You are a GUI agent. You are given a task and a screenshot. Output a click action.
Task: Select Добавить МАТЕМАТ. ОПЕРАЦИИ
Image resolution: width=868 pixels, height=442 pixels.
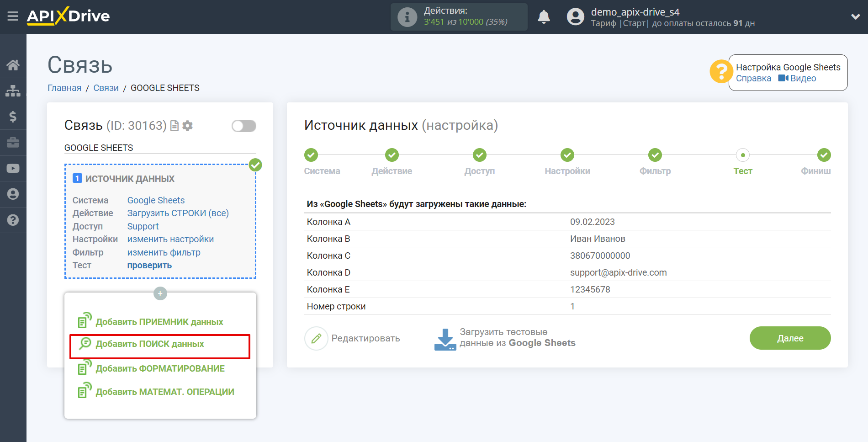(165, 392)
